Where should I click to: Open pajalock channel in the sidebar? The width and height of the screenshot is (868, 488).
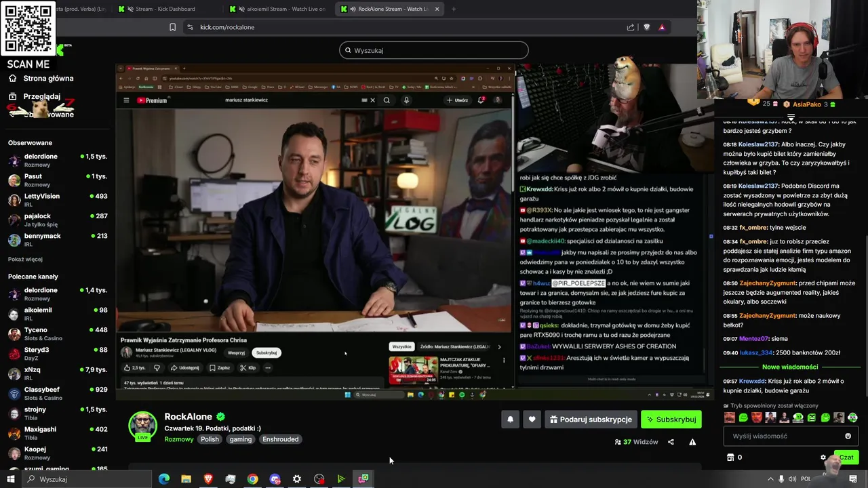pyautogui.click(x=57, y=220)
